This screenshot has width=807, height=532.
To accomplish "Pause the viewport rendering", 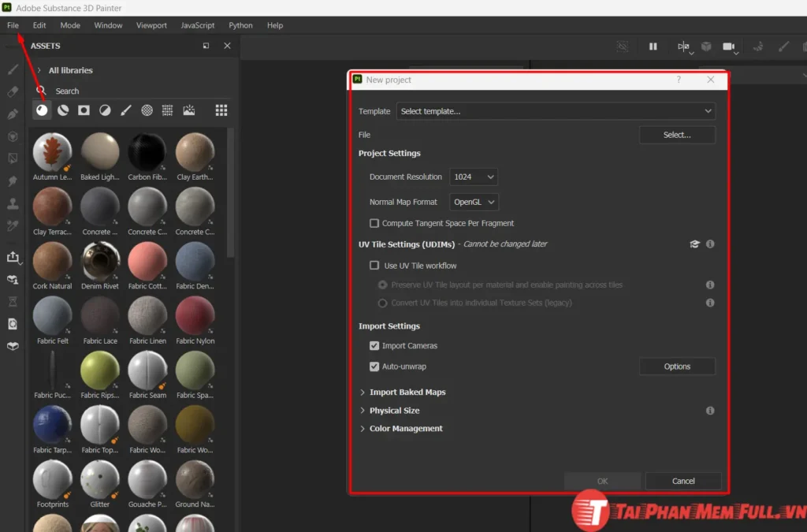I will point(653,47).
